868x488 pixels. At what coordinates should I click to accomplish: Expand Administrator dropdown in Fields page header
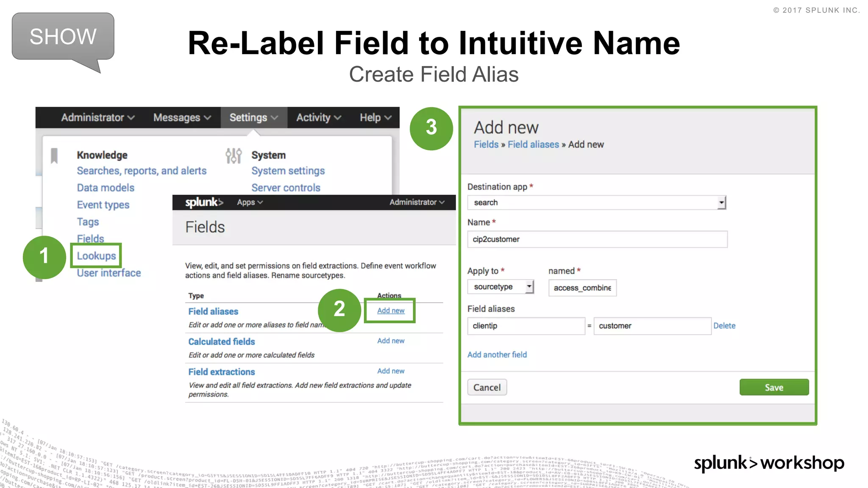point(417,202)
